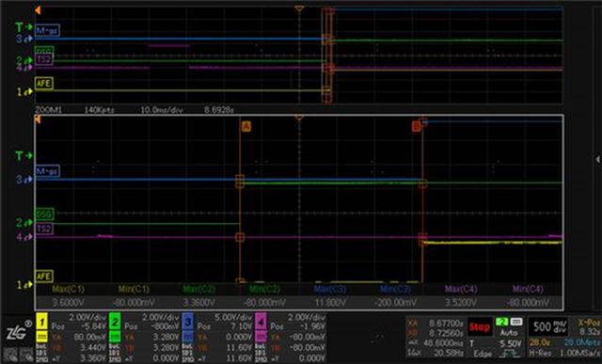Screen dimensions: 602x364
Task: Click the ZOOM1 label
Action: (x=48, y=110)
